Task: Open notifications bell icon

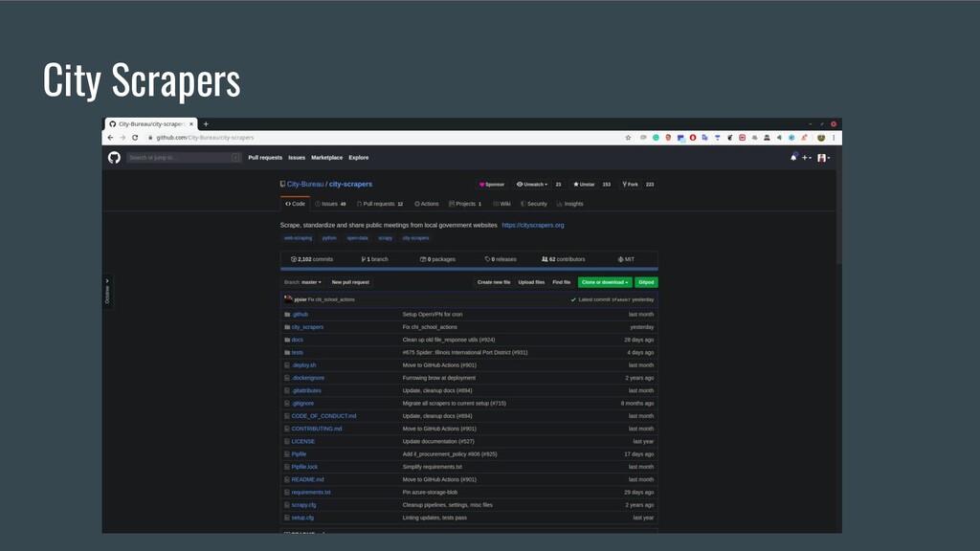Action: 793,158
